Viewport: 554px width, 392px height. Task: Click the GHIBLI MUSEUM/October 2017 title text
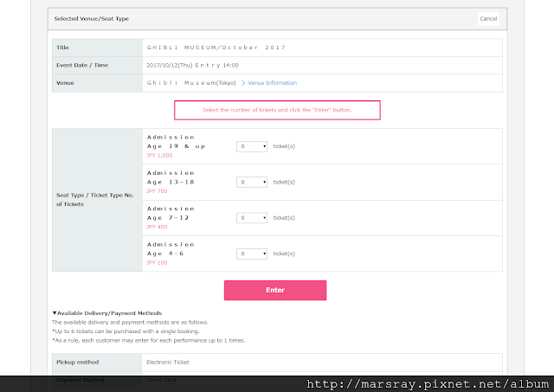pyautogui.click(x=216, y=48)
